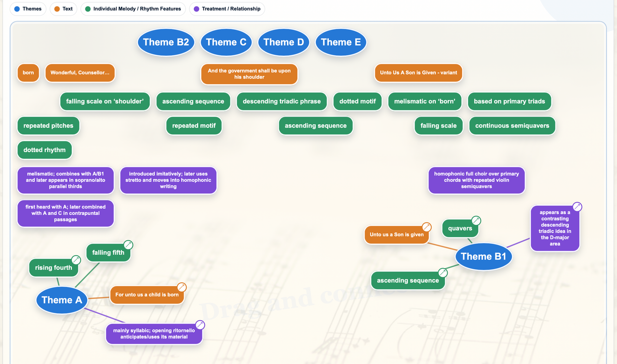Click detach icon on 'appears as a contrasting' card

point(577,207)
